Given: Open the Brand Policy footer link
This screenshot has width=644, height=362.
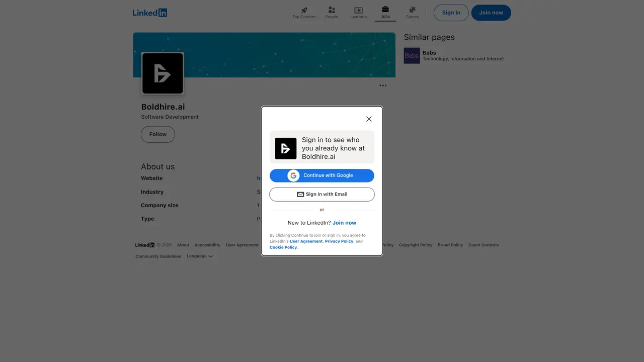Looking at the screenshot, I should click(450, 245).
